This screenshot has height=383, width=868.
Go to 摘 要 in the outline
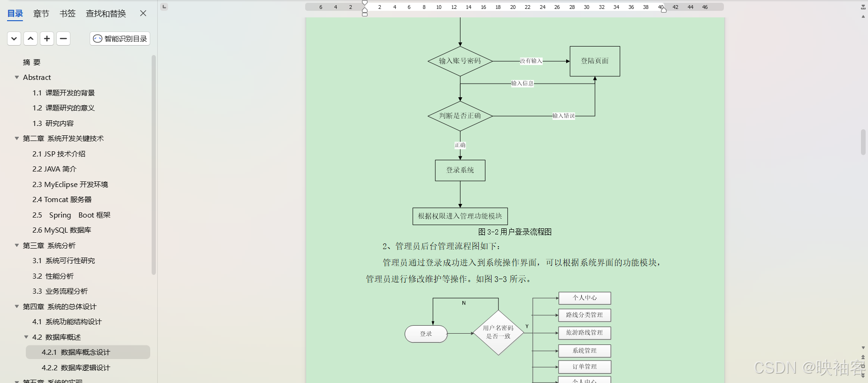click(32, 62)
